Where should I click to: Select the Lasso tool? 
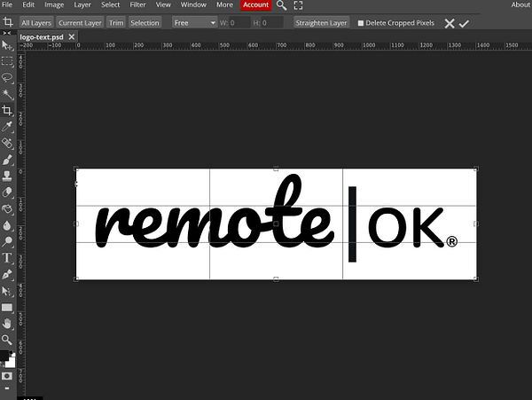click(6, 77)
